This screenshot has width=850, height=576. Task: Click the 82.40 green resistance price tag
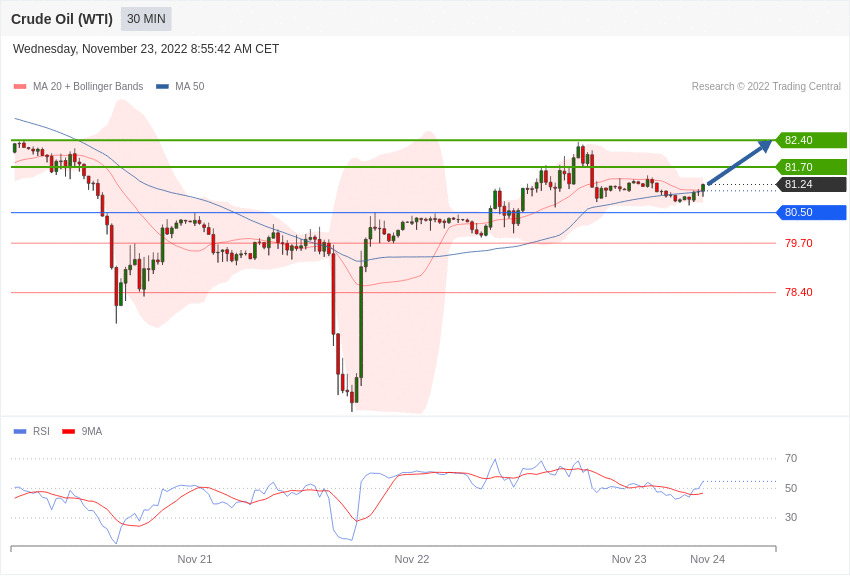[x=812, y=140]
